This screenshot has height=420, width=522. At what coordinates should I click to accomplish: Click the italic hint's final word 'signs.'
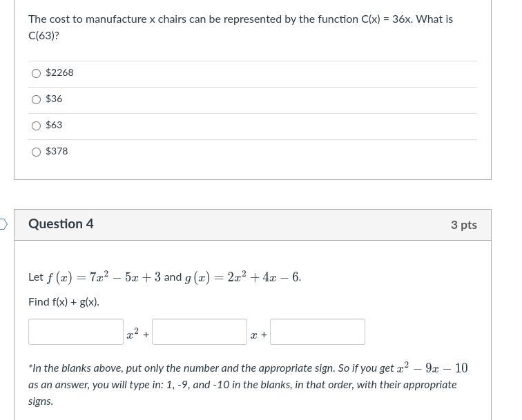[x=41, y=401]
